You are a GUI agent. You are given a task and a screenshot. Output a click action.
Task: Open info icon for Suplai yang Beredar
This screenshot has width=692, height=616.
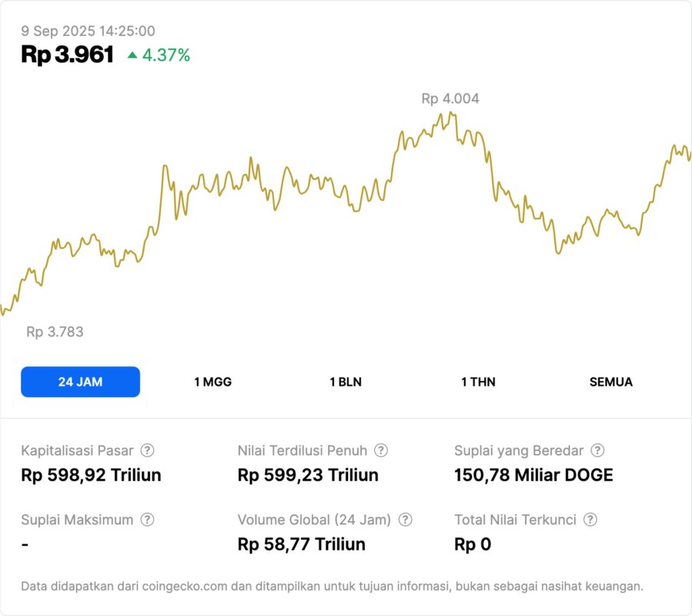597,450
